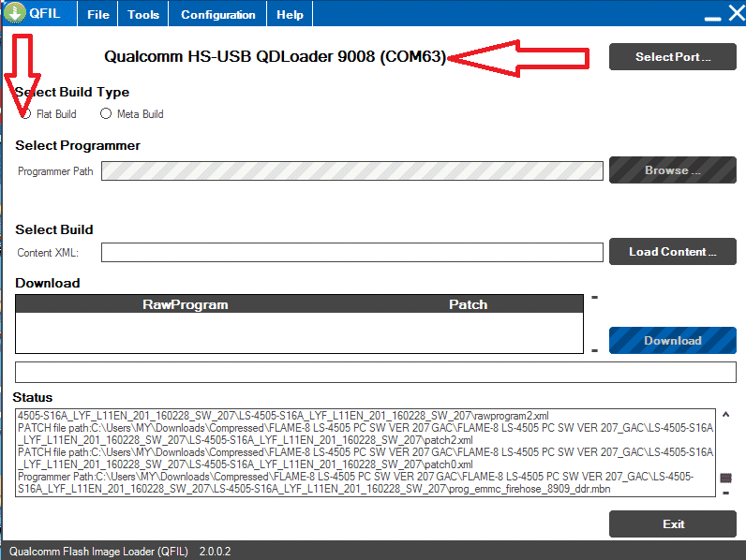The width and height of the screenshot is (746, 560).
Task: Select the Meta Build radio button
Action: coord(106,113)
